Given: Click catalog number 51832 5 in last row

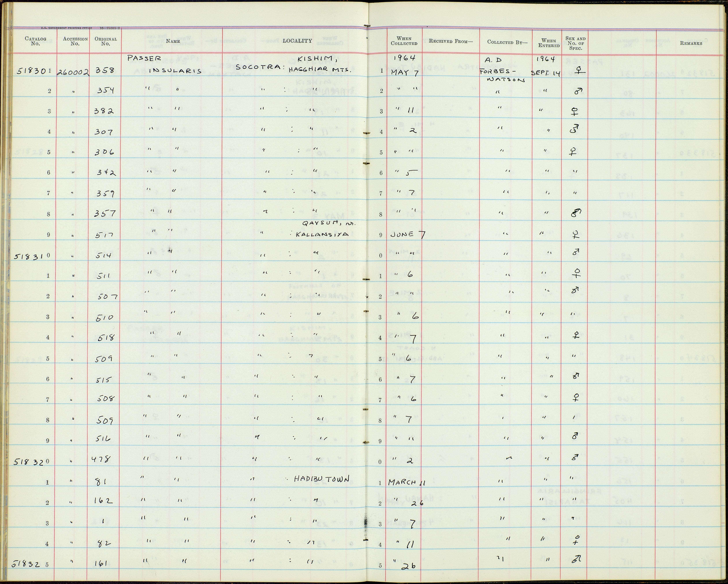Looking at the screenshot, I should tap(30, 564).
